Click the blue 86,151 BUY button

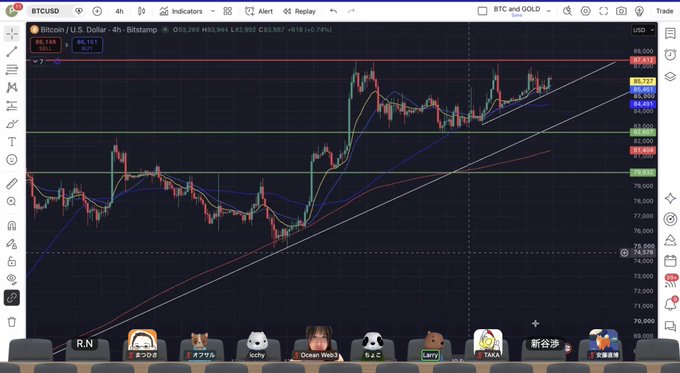pos(87,45)
